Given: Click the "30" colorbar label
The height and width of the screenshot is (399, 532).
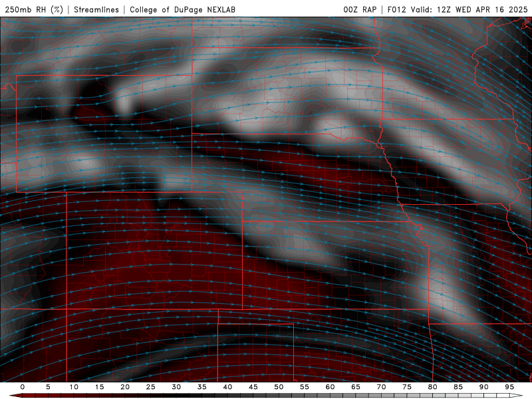Looking at the screenshot, I should pyautogui.click(x=176, y=387).
